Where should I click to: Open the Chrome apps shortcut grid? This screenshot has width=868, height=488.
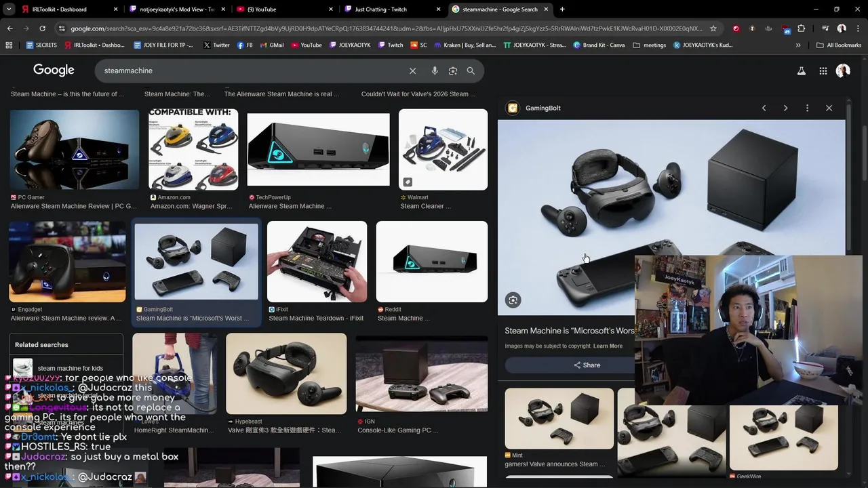(9, 45)
